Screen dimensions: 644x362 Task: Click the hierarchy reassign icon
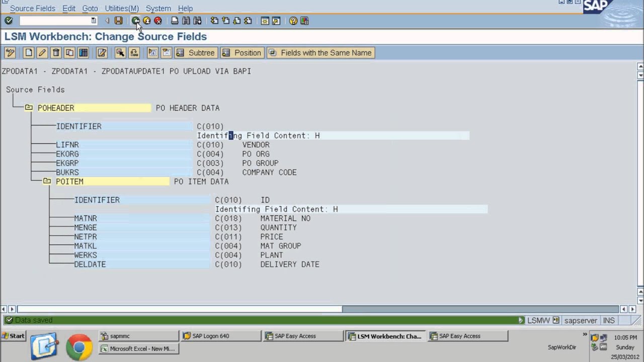[x=134, y=53]
